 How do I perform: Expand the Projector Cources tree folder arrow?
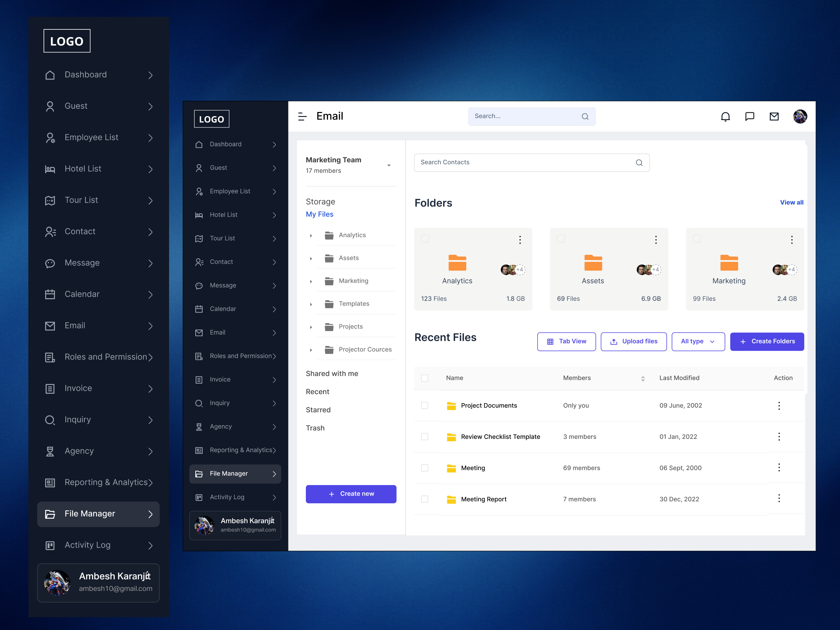pos(311,350)
